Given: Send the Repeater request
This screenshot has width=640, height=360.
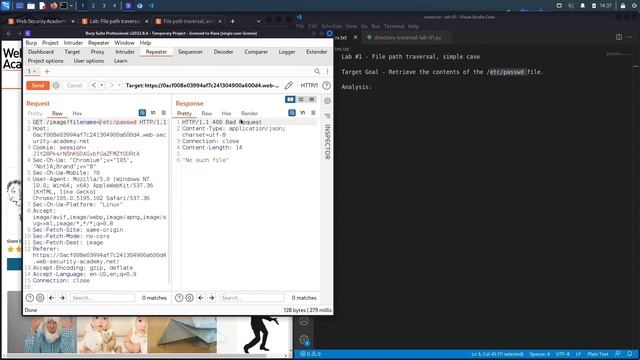Looking at the screenshot, I should [x=38, y=85].
